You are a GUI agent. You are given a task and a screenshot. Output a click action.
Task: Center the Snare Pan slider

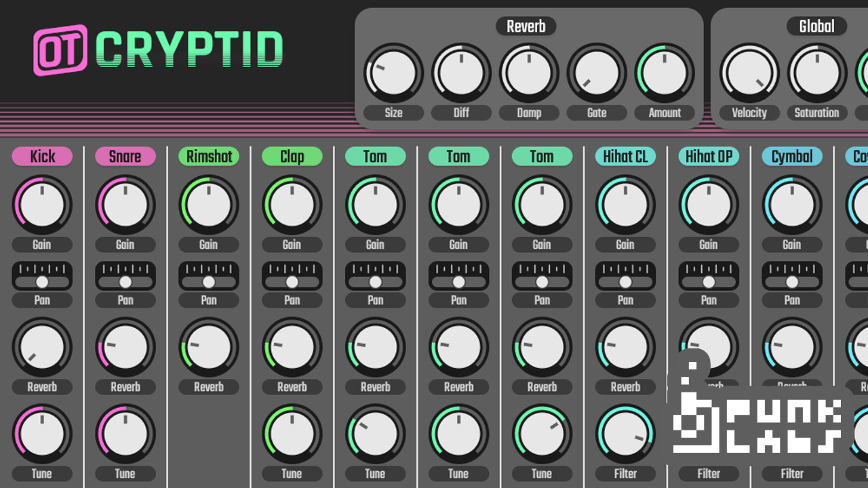[x=125, y=275]
